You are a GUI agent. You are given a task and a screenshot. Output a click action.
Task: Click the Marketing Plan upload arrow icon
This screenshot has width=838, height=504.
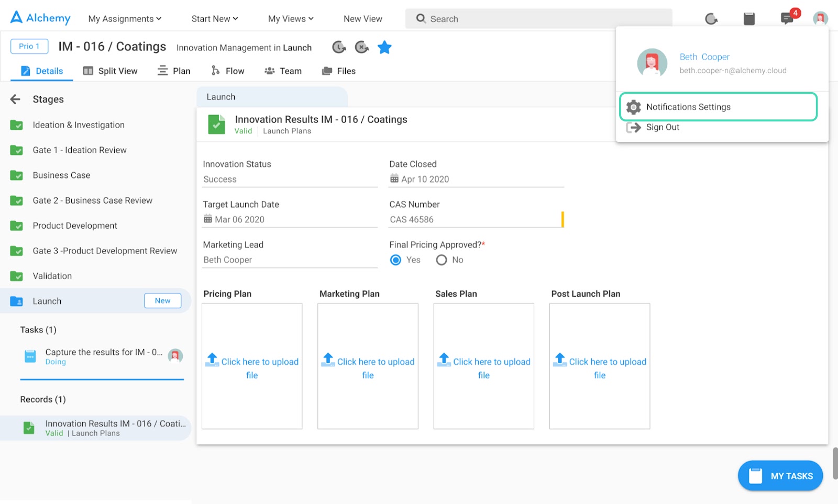[328, 360]
